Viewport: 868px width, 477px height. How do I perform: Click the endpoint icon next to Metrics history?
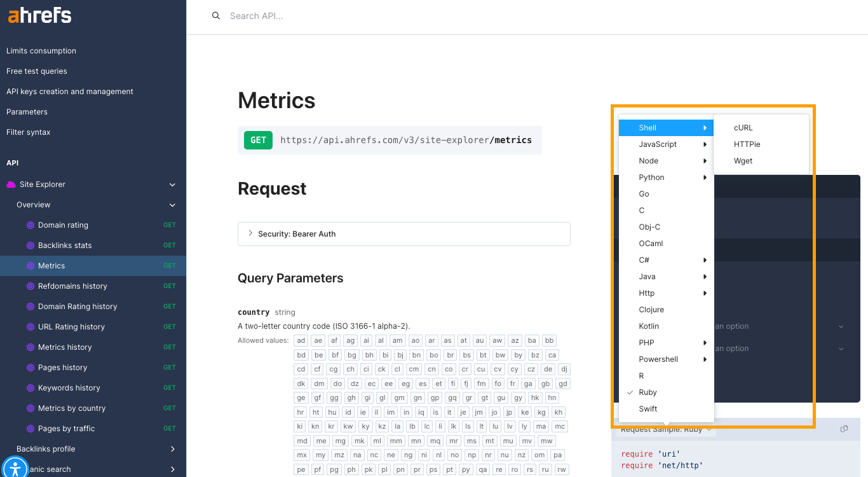31,347
